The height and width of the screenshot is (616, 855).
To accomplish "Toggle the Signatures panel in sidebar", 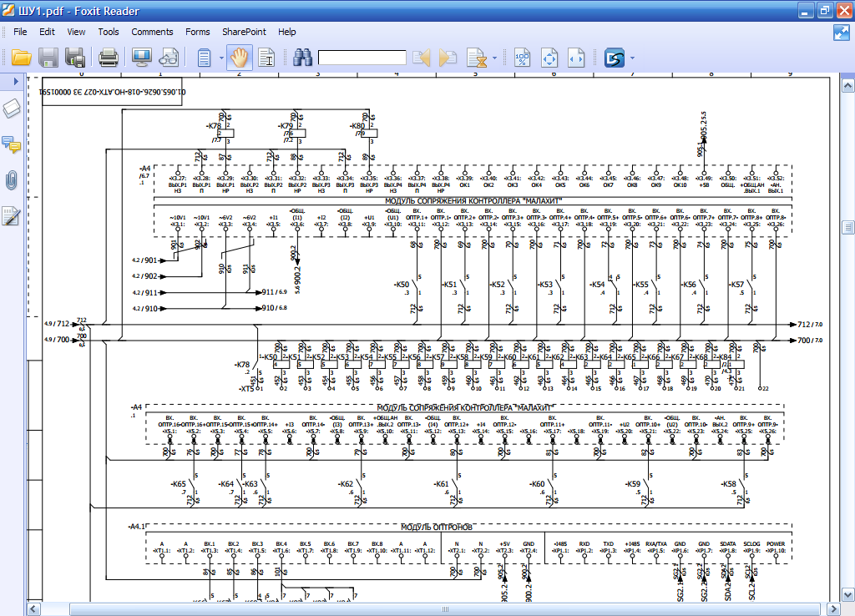I will 12,216.
